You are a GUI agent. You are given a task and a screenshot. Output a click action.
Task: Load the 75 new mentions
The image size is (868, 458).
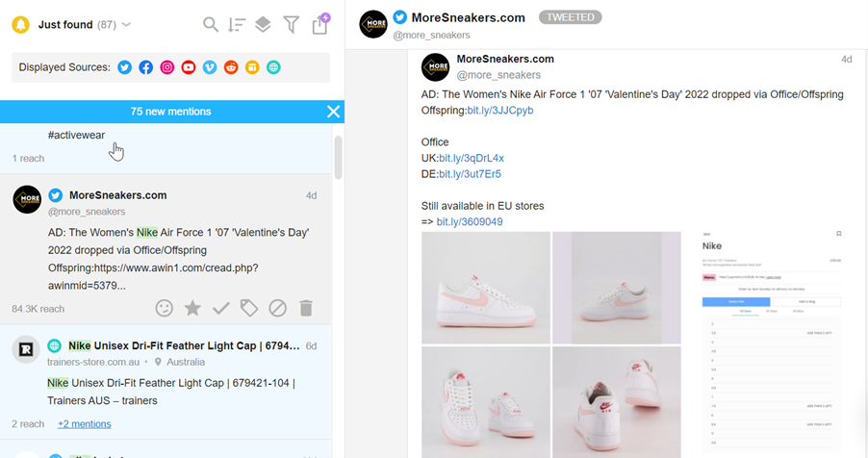(170, 112)
